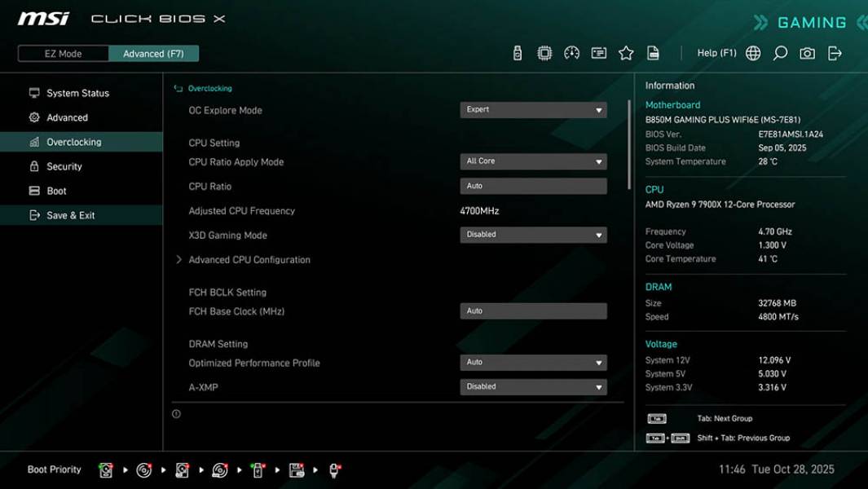
Task: Change BIOS language via the globe icon
Action: pyautogui.click(x=753, y=52)
